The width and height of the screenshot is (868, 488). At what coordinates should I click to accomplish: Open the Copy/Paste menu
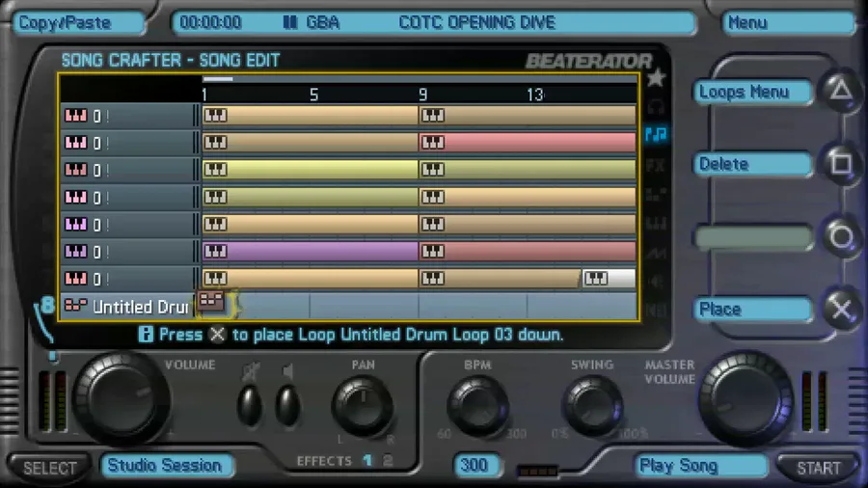tap(78, 23)
